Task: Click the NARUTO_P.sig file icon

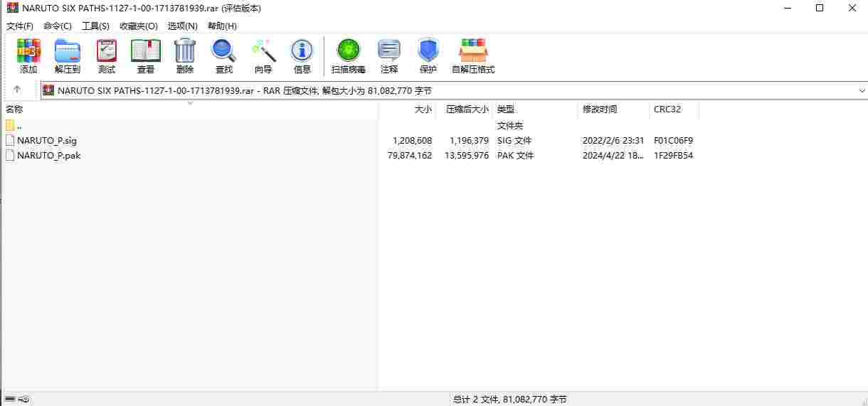Action: click(x=10, y=140)
